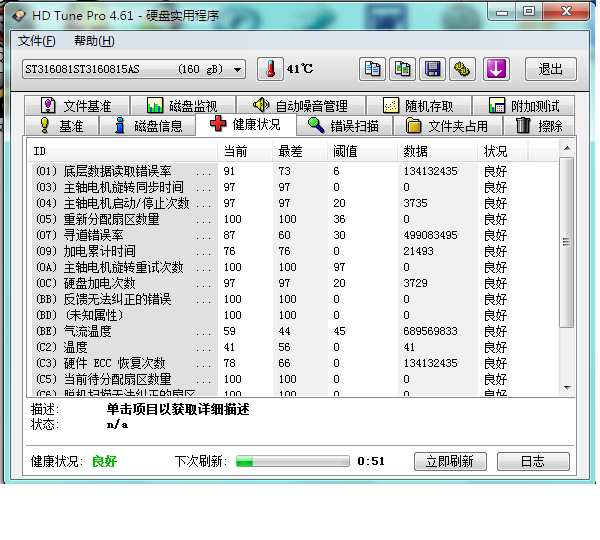Click the vertical scrollbar thumb

(567, 242)
